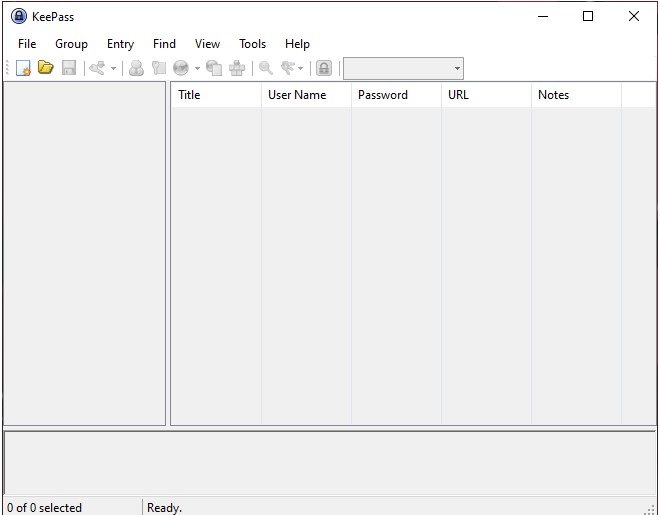Expand the Add Entry dropdown arrow
Image resolution: width=660 pixels, height=515 pixels.
pos(113,69)
